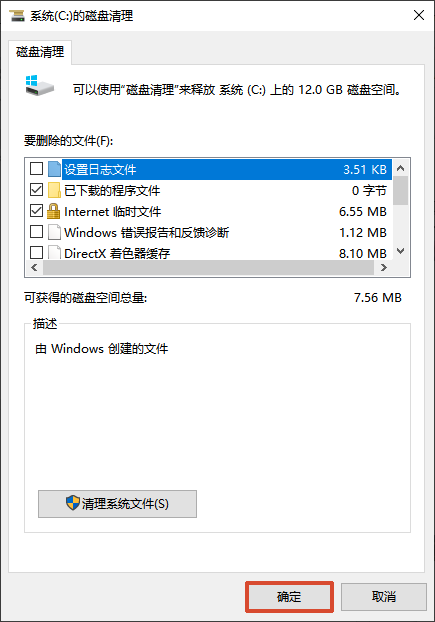Screen dimensions: 435x622
Task: Click the horizontal scroll left arrow
Action: pyautogui.click(x=34, y=268)
